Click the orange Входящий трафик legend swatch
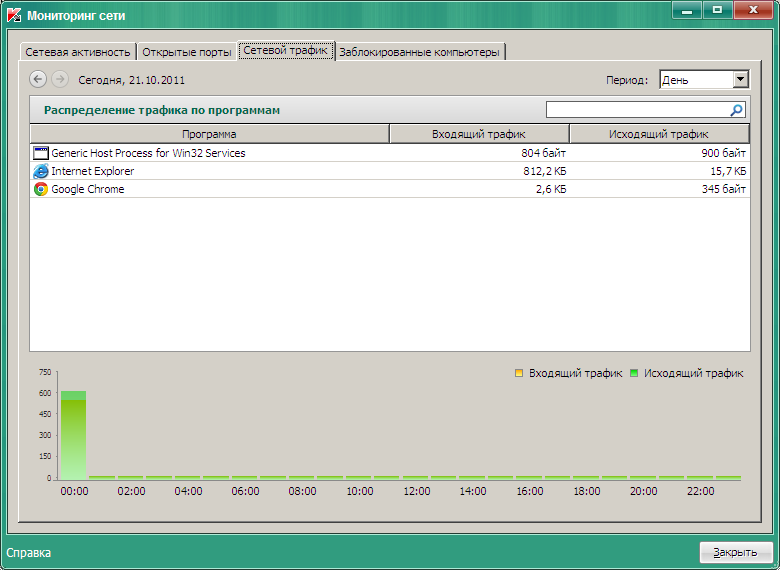This screenshot has width=780, height=570. (519, 373)
